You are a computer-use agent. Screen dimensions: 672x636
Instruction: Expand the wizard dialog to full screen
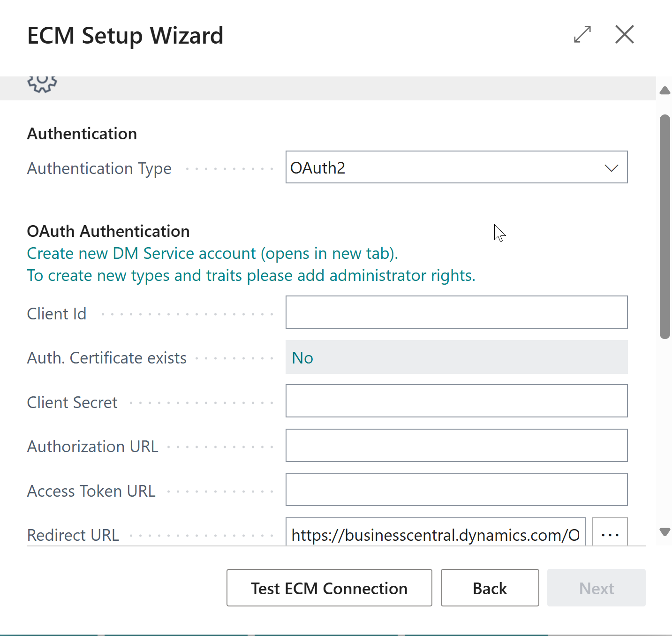(x=582, y=35)
